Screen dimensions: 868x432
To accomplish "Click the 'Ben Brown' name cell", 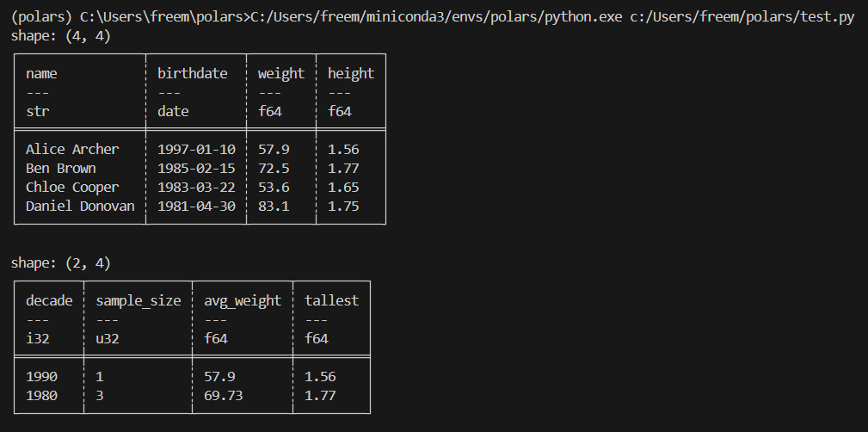I will 60,169.
